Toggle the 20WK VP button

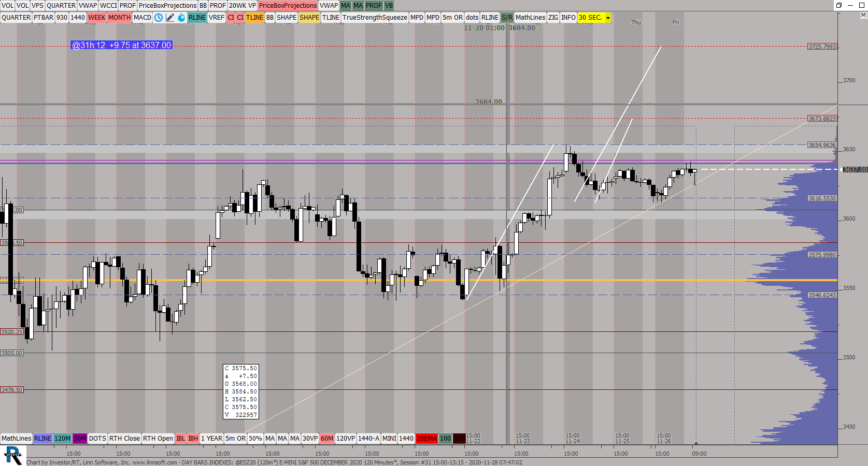pyautogui.click(x=243, y=5)
